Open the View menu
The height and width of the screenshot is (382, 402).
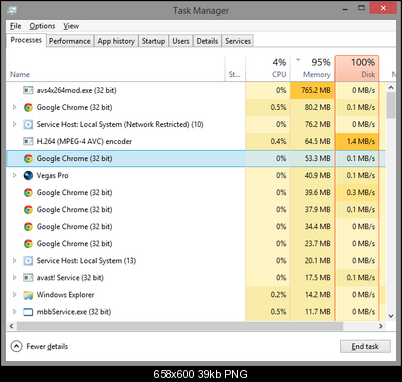71,26
